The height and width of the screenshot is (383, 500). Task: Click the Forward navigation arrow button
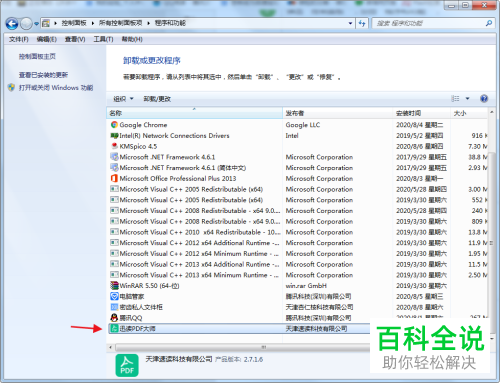[26, 24]
